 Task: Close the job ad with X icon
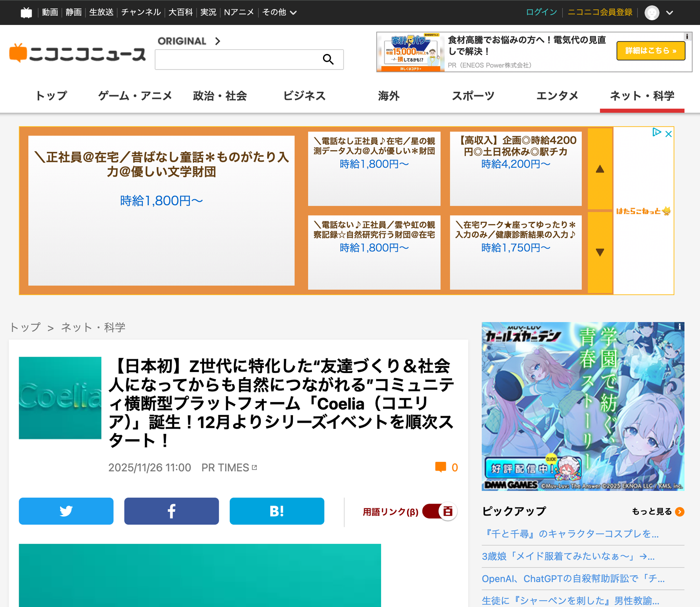click(x=669, y=134)
